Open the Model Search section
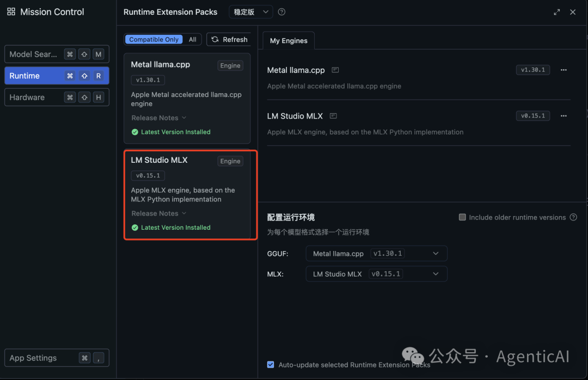 (x=57, y=54)
